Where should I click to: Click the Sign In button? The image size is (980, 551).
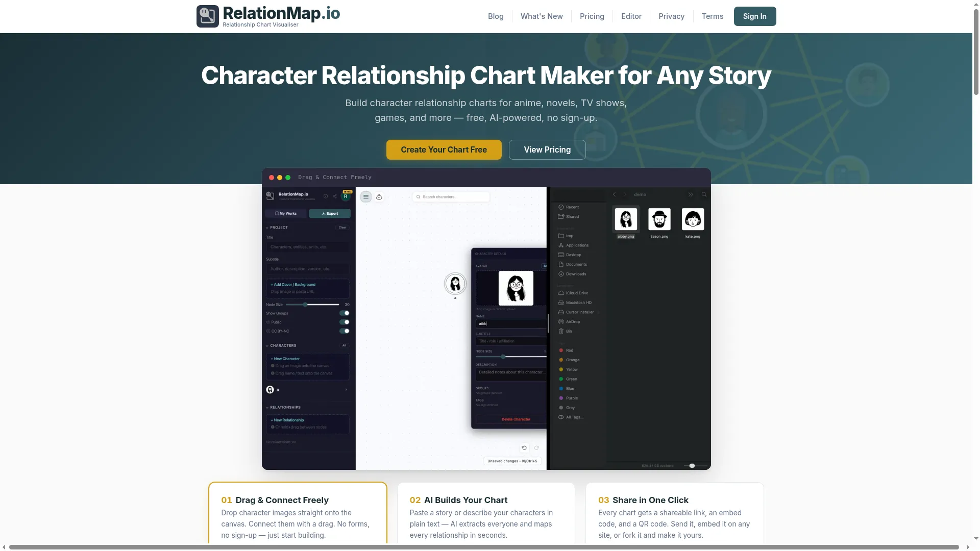(x=755, y=16)
